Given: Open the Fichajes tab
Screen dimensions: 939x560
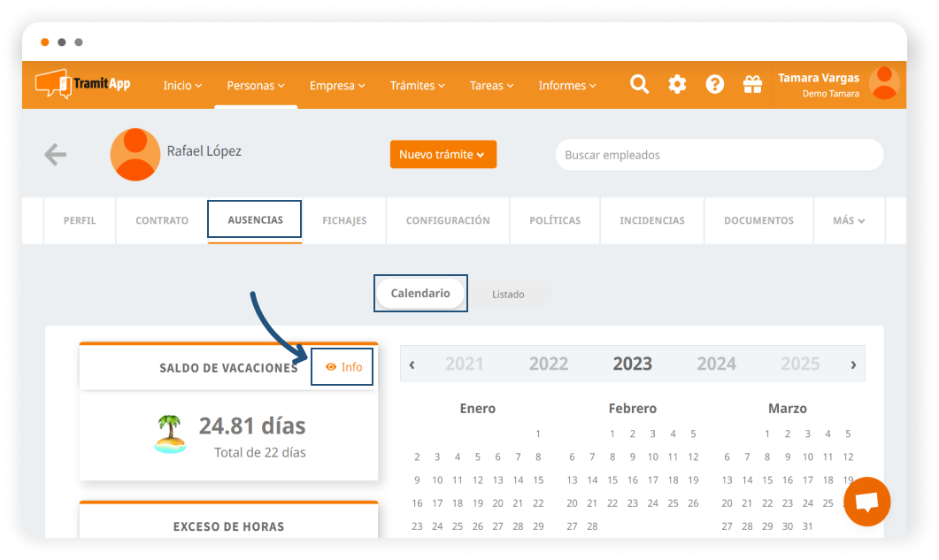Looking at the screenshot, I should (344, 220).
